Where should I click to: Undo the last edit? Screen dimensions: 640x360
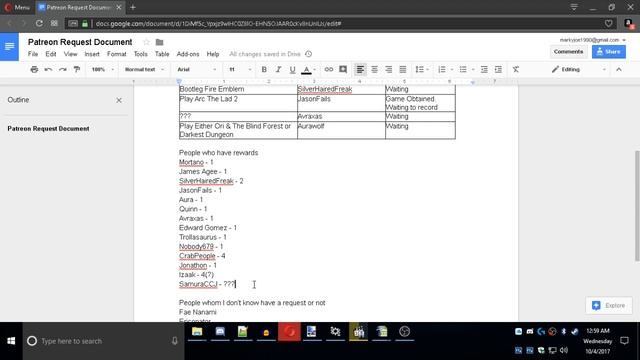click(48, 69)
